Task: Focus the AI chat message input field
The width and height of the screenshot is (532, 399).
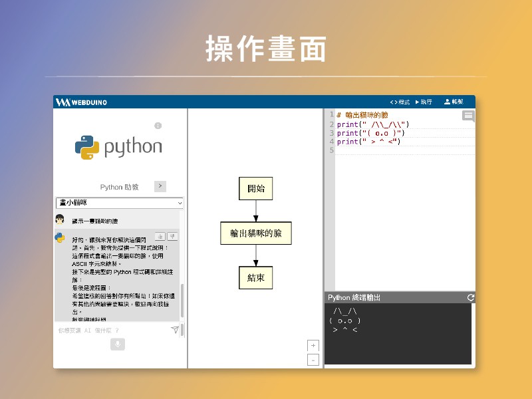Action: point(110,330)
